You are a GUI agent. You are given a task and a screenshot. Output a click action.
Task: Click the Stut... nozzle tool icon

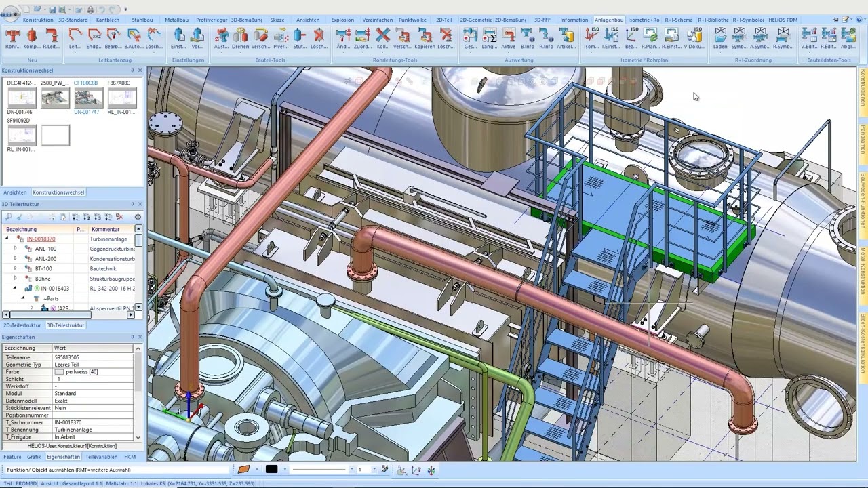coord(300,39)
